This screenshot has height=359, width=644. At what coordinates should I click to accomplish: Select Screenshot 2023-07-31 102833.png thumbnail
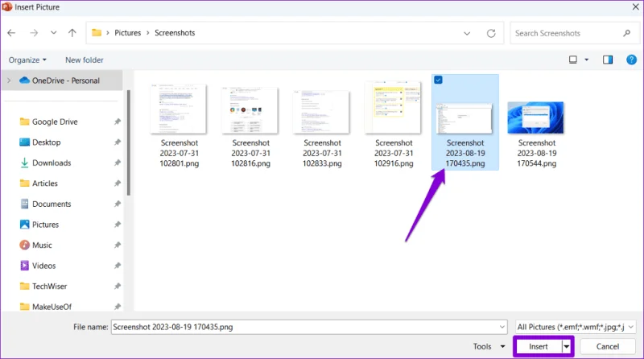click(x=322, y=112)
